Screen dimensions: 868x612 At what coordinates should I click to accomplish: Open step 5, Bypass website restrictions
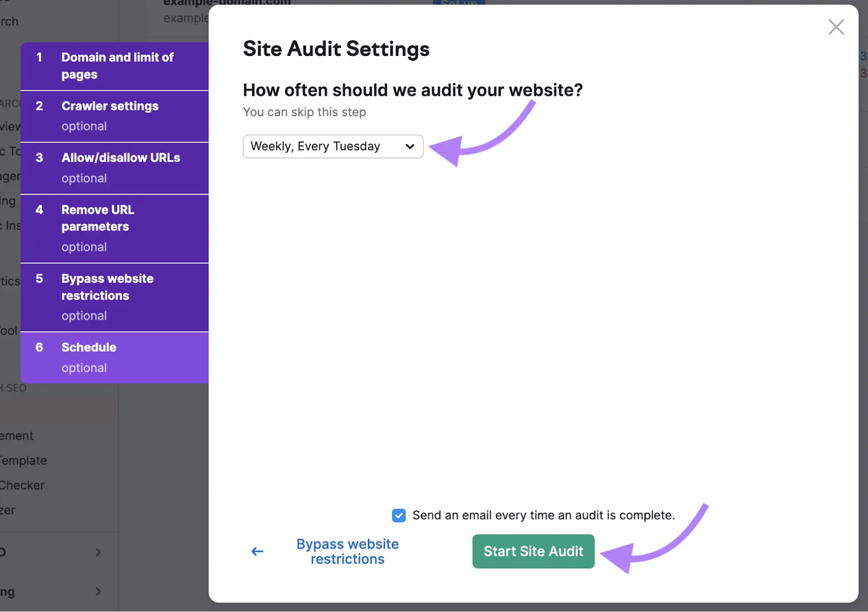(115, 297)
